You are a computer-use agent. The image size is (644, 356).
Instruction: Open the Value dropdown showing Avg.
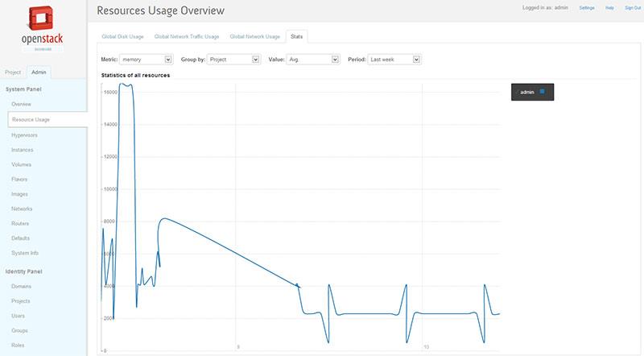pyautogui.click(x=313, y=60)
